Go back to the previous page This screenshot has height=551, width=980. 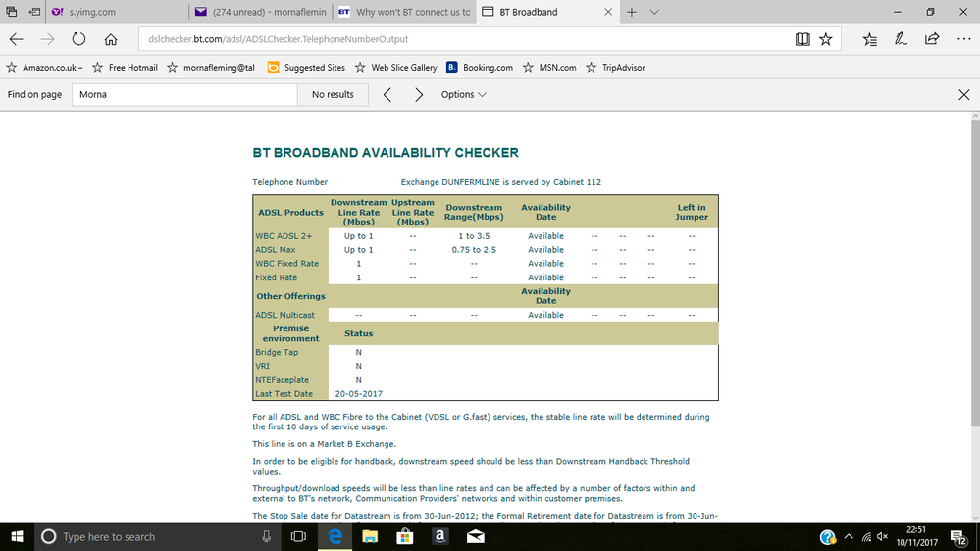tap(17, 39)
